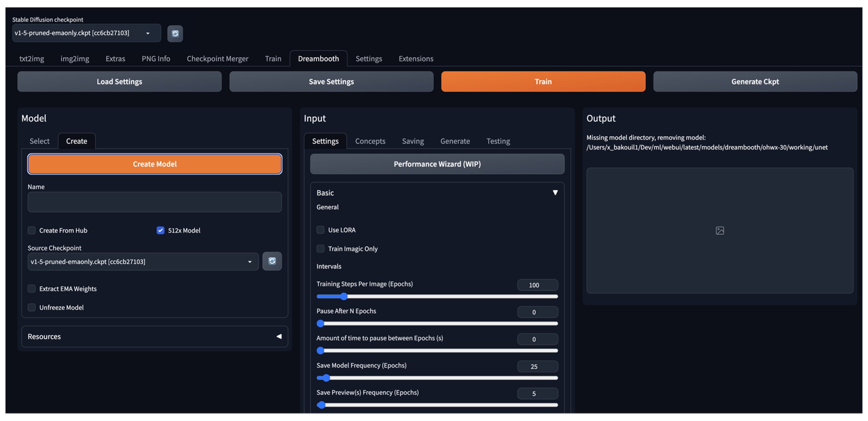Image resolution: width=868 pixels, height=421 pixels.
Task: Open the Concepts tab in Input
Action: [x=370, y=141]
